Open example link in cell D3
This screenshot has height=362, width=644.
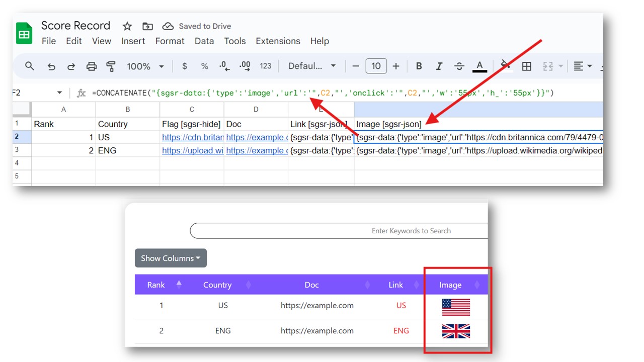[x=257, y=150]
